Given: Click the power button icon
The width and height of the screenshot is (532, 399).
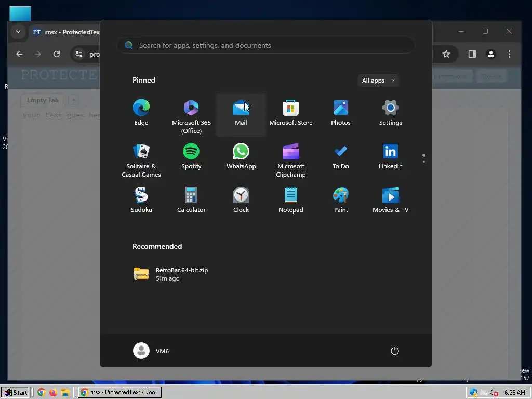Looking at the screenshot, I should point(395,351).
